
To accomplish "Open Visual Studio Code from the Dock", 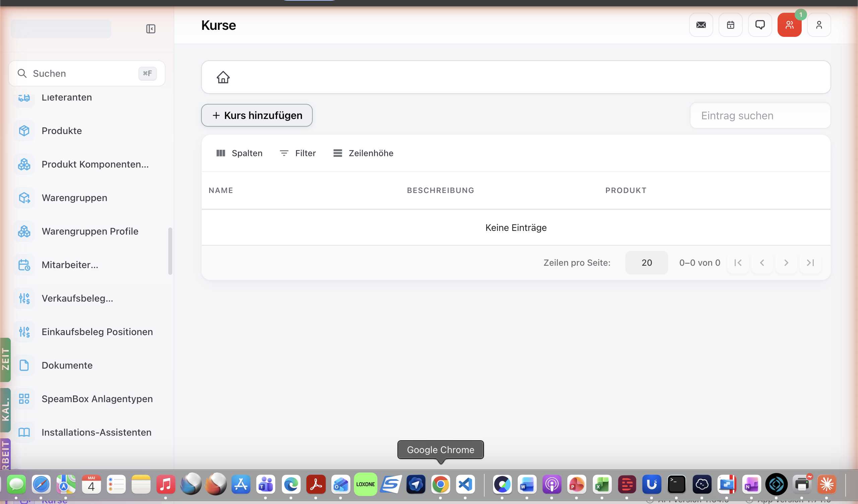I will point(466,484).
